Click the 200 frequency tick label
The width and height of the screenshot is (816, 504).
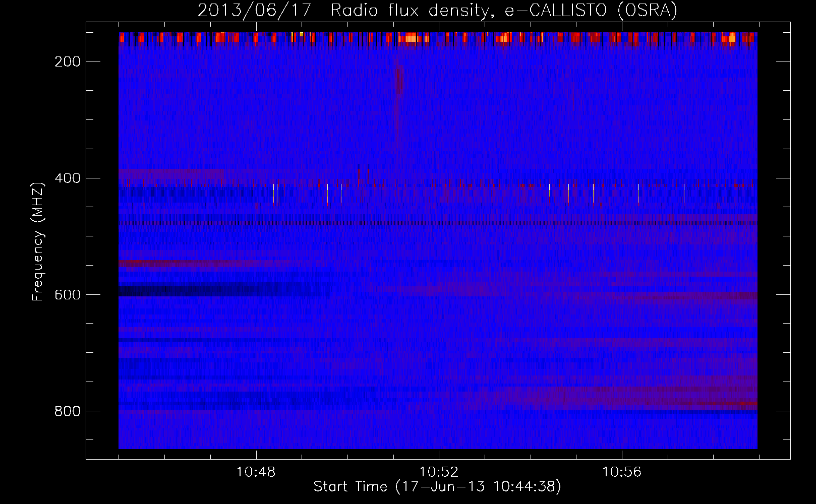coord(68,61)
